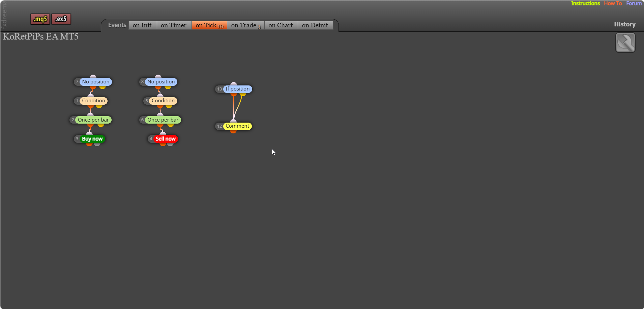This screenshot has width=644, height=309.
Task: Select Condition block number 1
Action: point(93,101)
